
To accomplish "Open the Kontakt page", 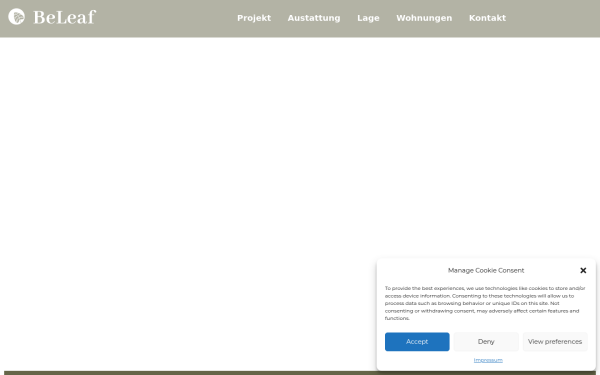I will [488, 18].
